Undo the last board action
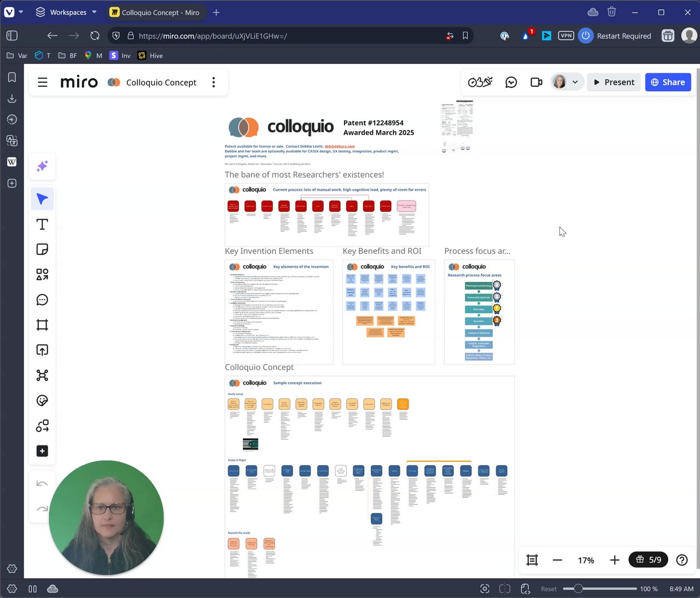The image size is (700, 598). (x=42, y=484)
